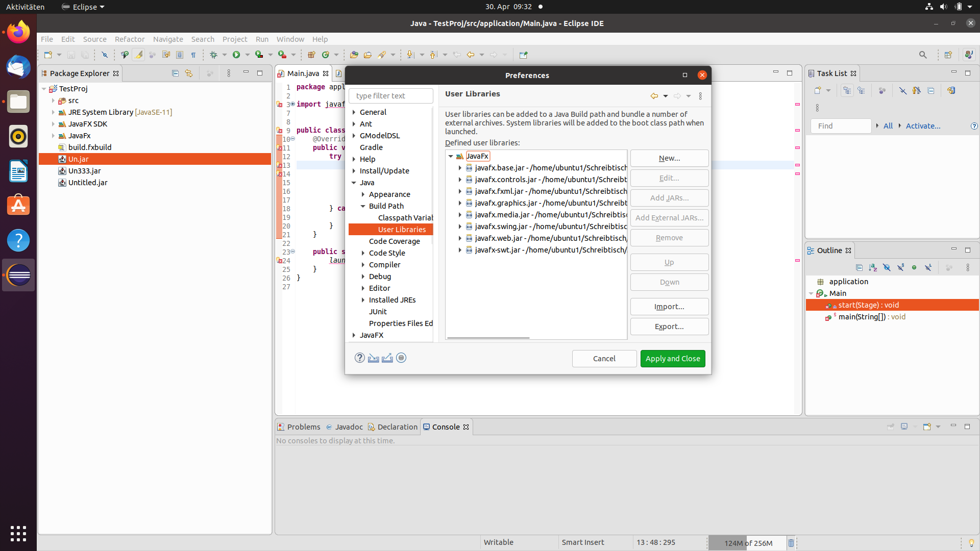Click Previous Annotation arrow icon
980x551 pixels.
click(434, 55)
